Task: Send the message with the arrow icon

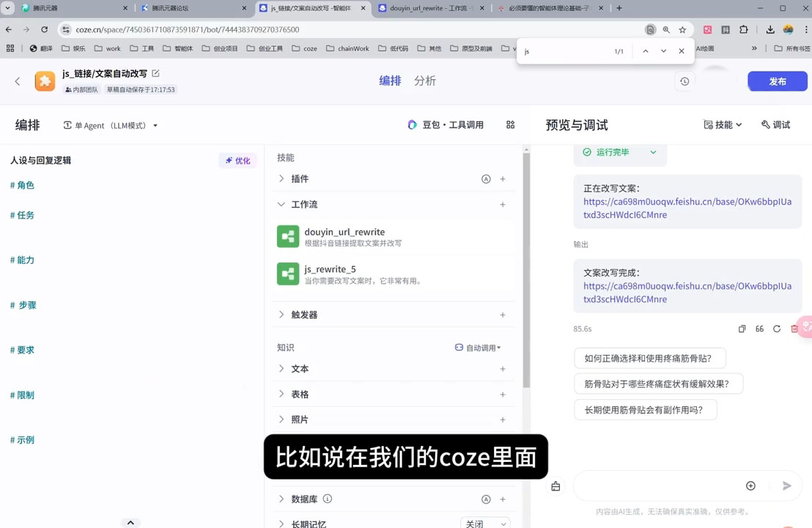Action: click(786, 485)
